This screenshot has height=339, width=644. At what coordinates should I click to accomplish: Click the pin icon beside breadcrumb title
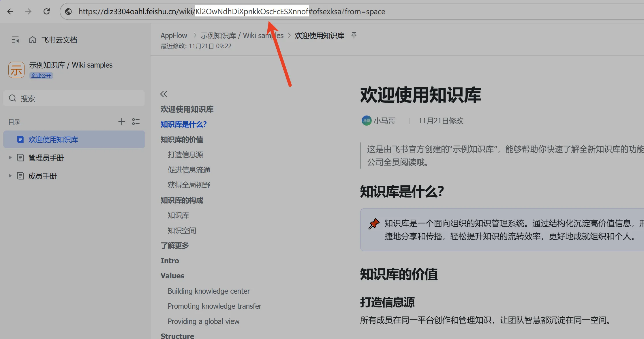[x=354, y=35]
